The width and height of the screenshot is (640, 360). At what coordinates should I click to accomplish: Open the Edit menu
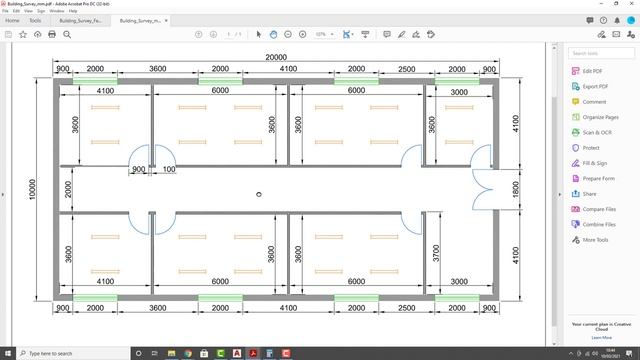[16, 11]
